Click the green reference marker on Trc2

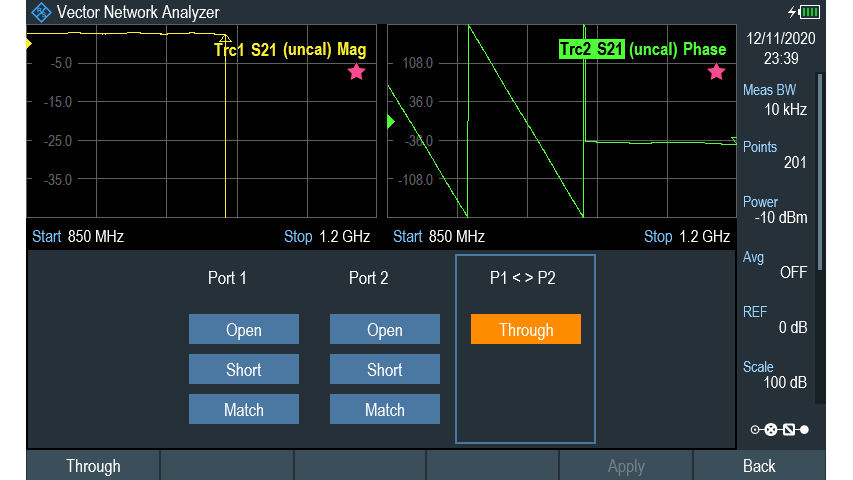(x=391, y=122)
